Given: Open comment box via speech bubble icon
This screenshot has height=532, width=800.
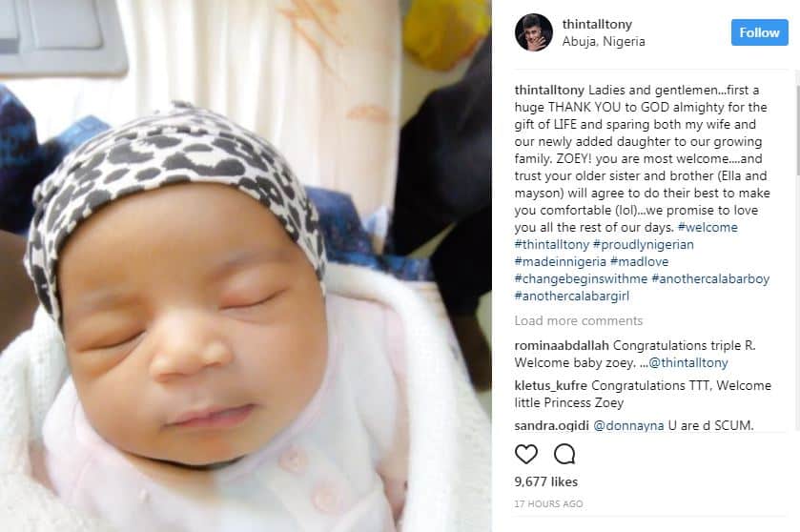Looking at the screenshot, I should [564, 454].
